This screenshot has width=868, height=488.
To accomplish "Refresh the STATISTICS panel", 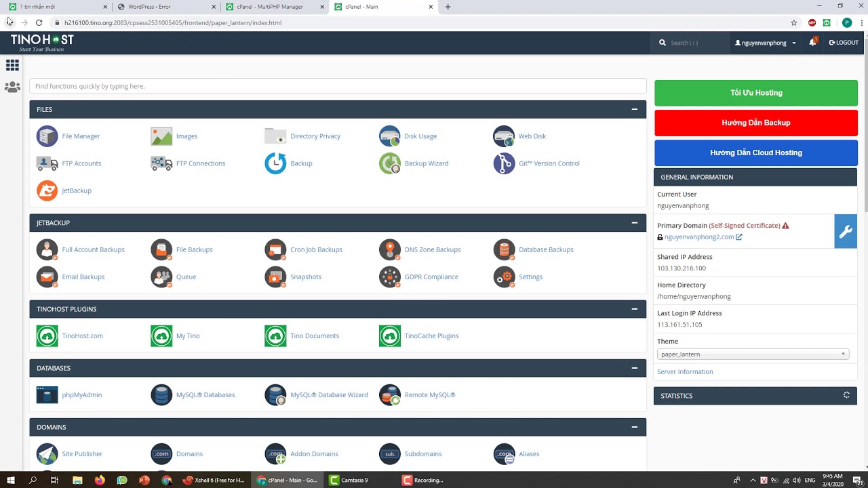I will (846, 395).
